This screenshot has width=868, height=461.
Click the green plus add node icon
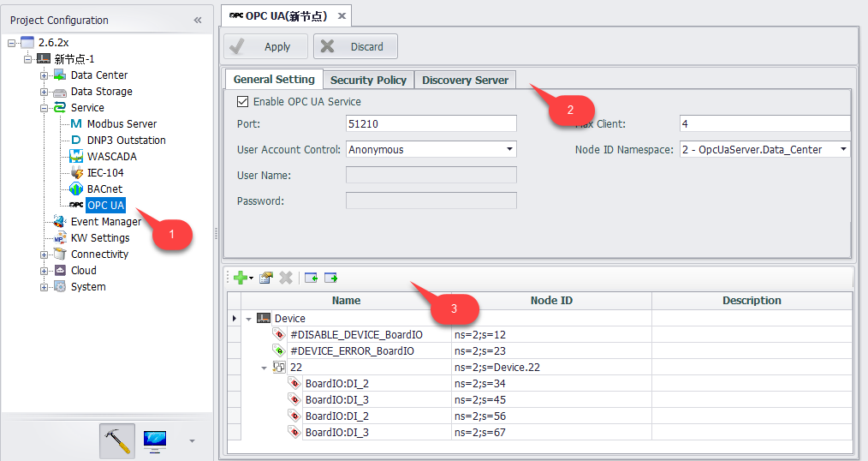tap(240, 278)
